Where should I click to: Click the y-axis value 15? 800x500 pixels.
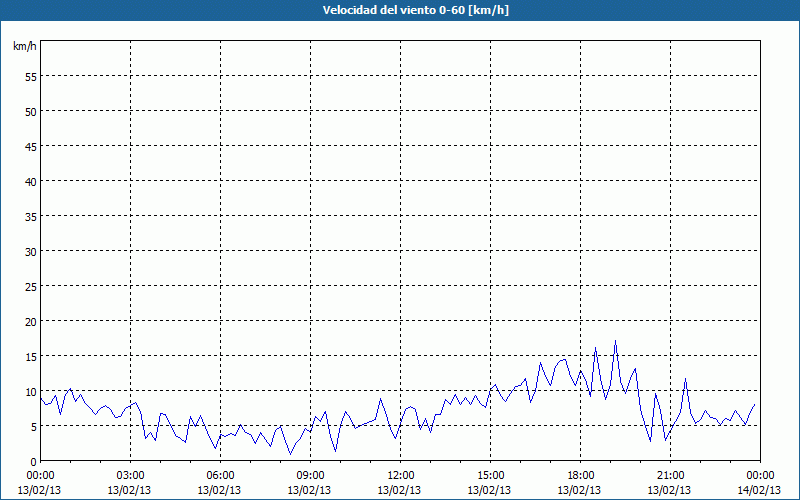(31, 357)
